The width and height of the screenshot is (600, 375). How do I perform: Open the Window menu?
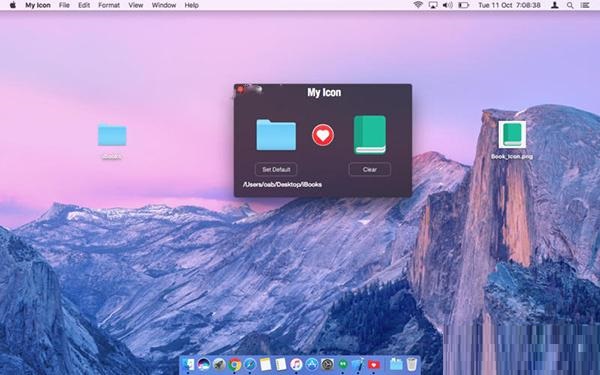tap(164, 5)
